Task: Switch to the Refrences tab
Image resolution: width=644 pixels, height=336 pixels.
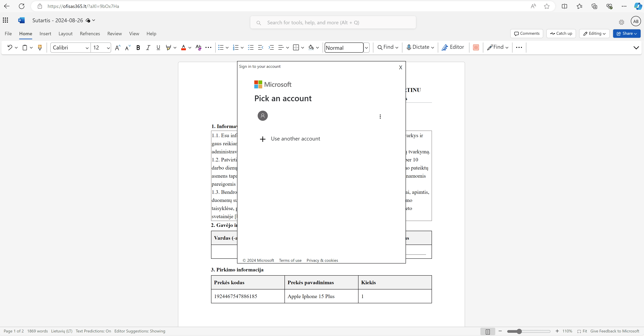Action: coord(90,33)
